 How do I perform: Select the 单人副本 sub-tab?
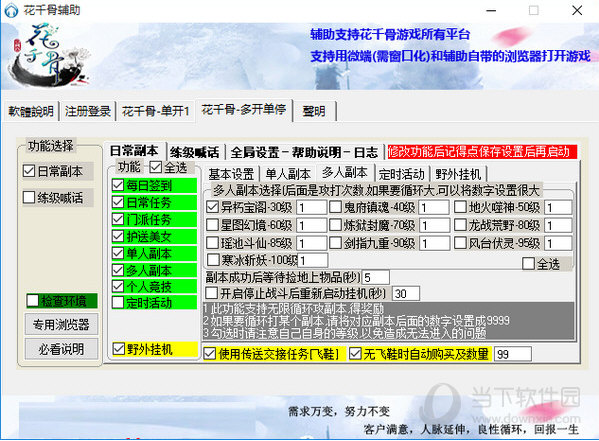tap(288, 174)
